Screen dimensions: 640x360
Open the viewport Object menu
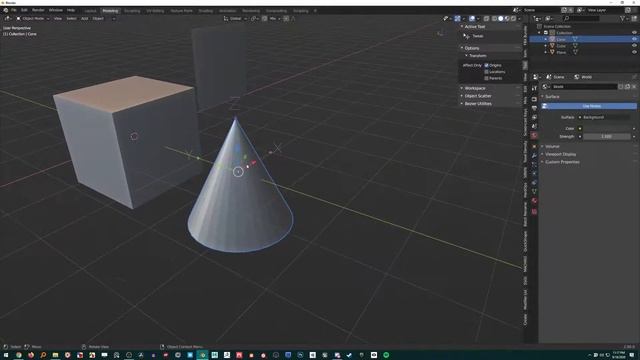[98, 19]
